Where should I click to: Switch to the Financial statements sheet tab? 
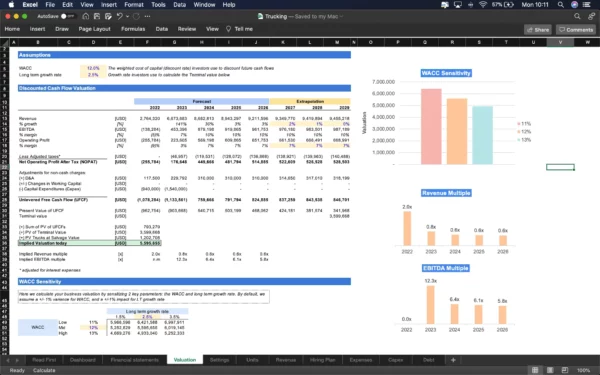(134, 360)
